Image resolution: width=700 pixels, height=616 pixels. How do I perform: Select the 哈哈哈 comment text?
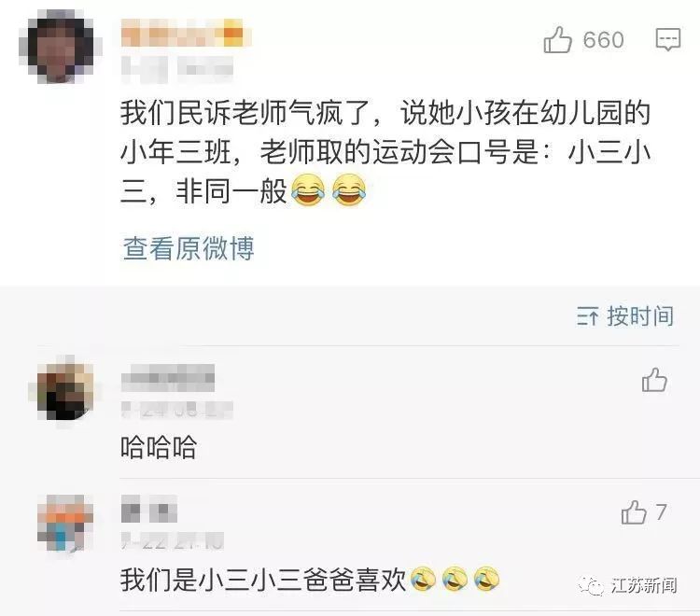159,447
